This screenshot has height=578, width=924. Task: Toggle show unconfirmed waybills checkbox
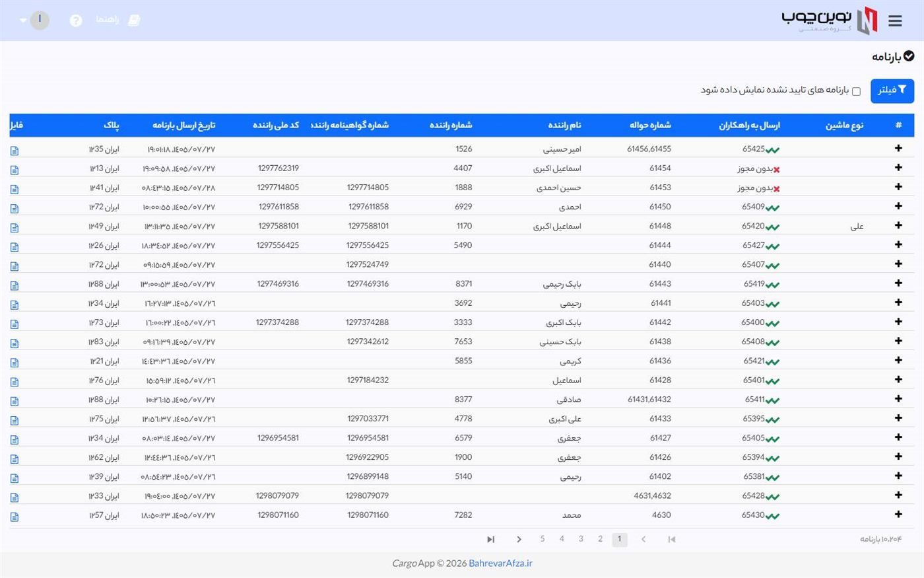[x=856, y=91]
